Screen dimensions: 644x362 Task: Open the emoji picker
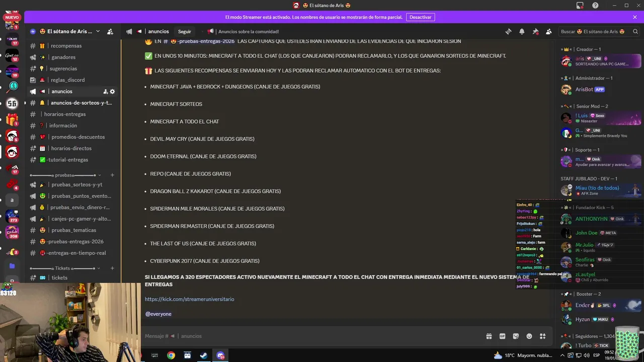click(529, 336)
